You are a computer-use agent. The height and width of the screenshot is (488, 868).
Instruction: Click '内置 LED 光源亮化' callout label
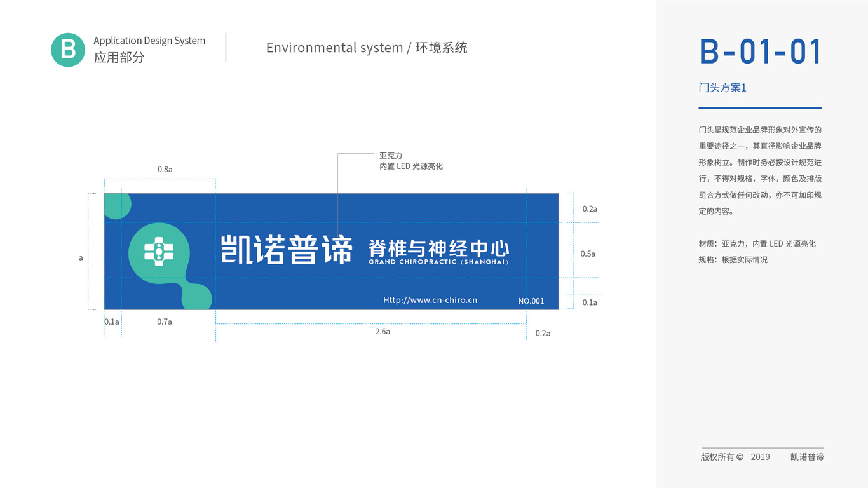[411, 166]
